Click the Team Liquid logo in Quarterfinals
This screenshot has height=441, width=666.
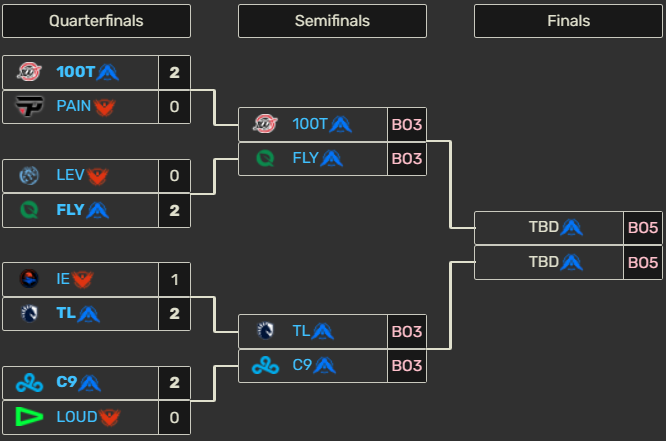tap(29, 314)
